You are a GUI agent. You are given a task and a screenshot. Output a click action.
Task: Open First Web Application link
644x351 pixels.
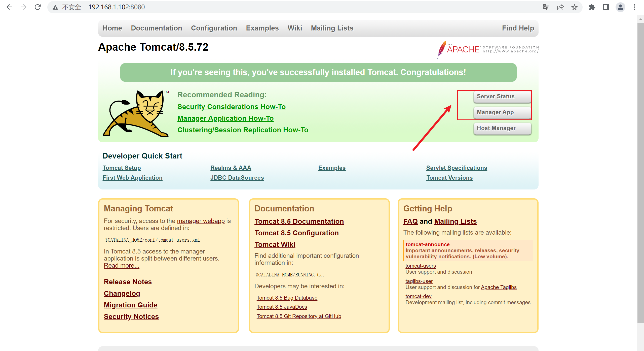click(132, 178)
